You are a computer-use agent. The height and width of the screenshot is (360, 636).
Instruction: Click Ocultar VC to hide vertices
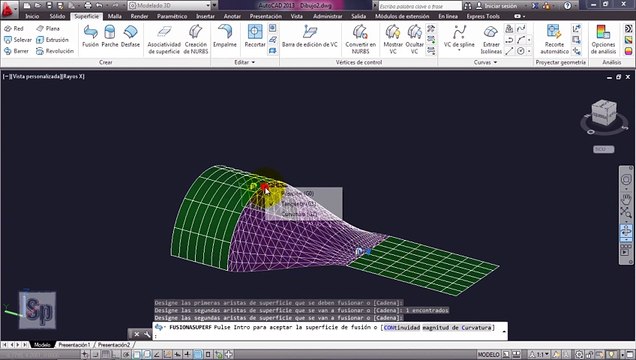click(414, 39)
